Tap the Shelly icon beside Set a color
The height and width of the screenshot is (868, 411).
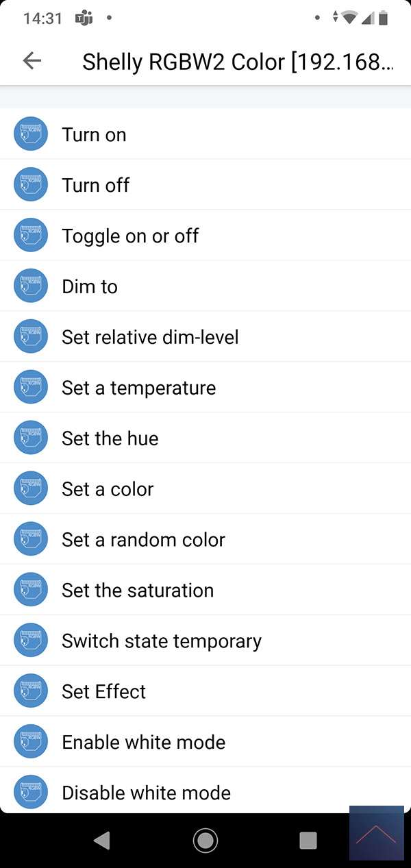click(31, 489)
